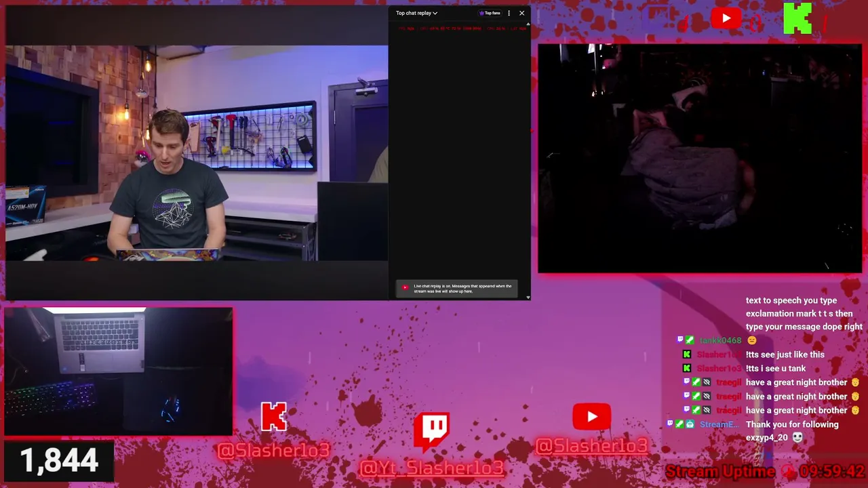Click the Stream Uptime label

click(x=720, y=472)
